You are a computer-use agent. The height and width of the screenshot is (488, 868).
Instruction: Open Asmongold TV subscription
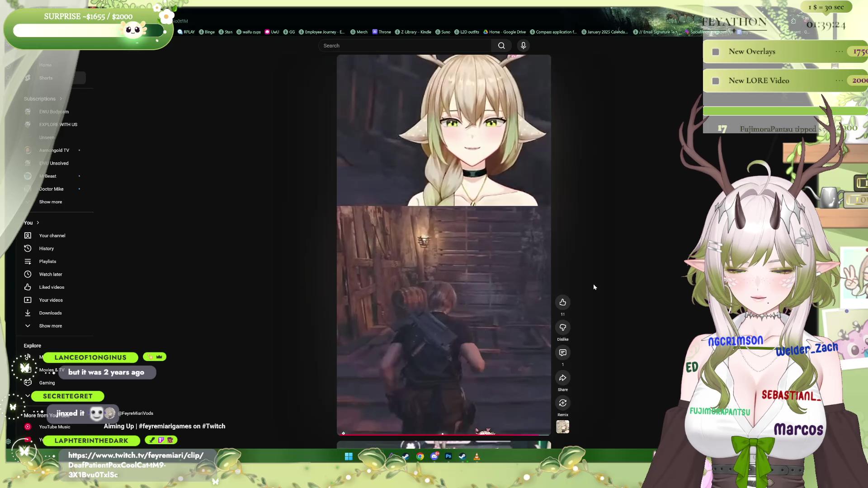[54, 150]
